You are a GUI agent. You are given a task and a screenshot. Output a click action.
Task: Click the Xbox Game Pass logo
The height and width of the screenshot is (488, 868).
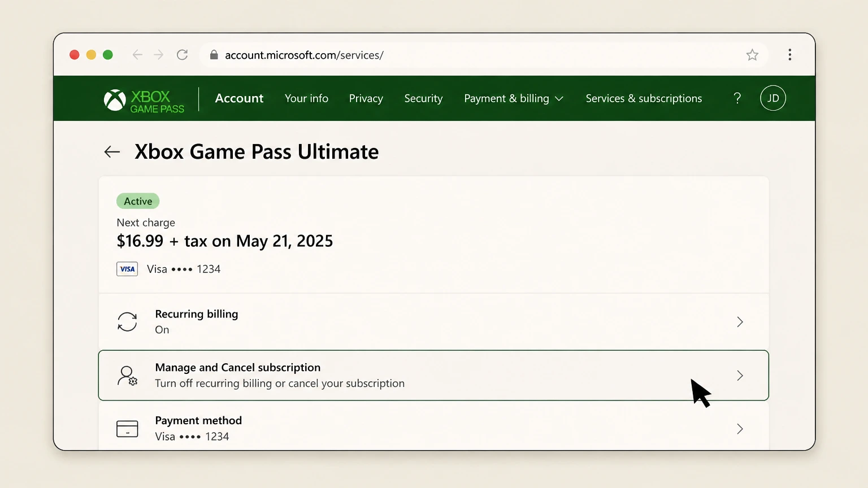click(x=144, y=101)
